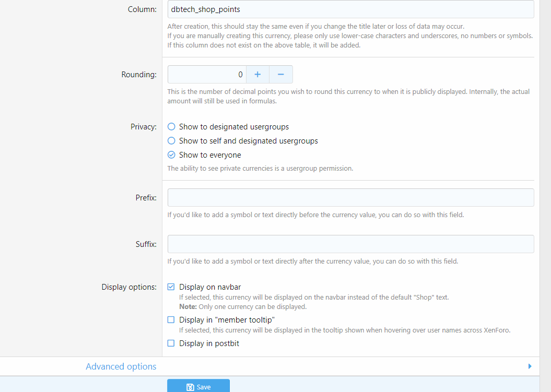The height and width of the screenshot is (392, 551).
Task: Enable Display in "member tooltip" checkbox
Action: (171, 320)
